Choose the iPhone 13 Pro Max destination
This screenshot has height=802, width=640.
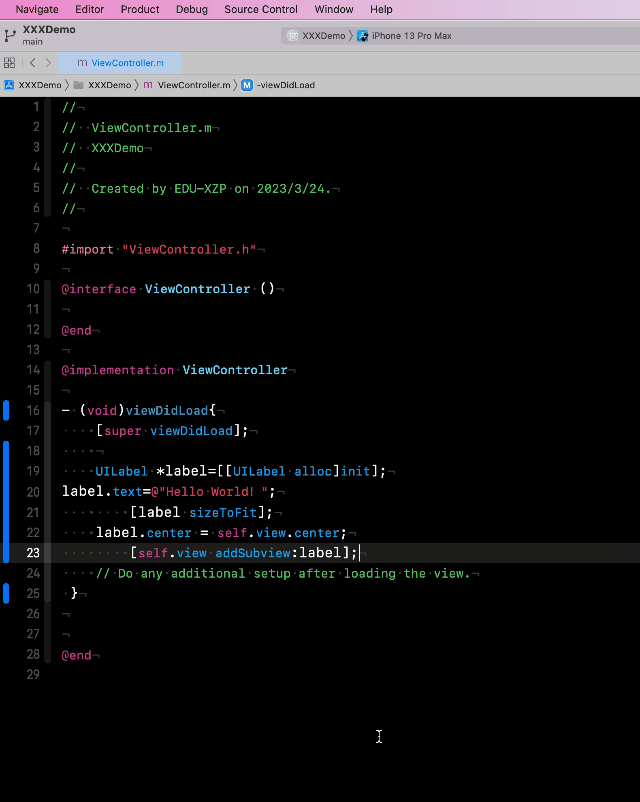[412, 36]
